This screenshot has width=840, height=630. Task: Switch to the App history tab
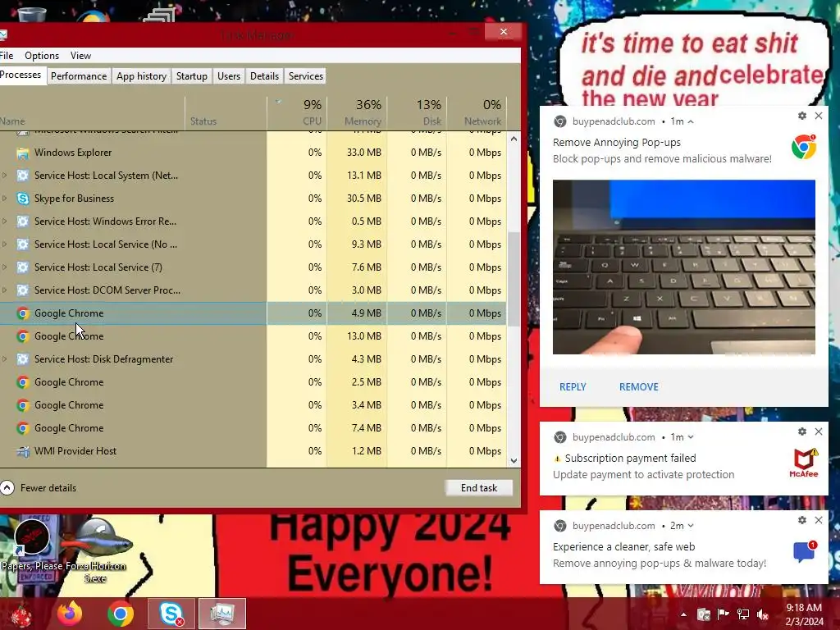click(x=141, y=76)
